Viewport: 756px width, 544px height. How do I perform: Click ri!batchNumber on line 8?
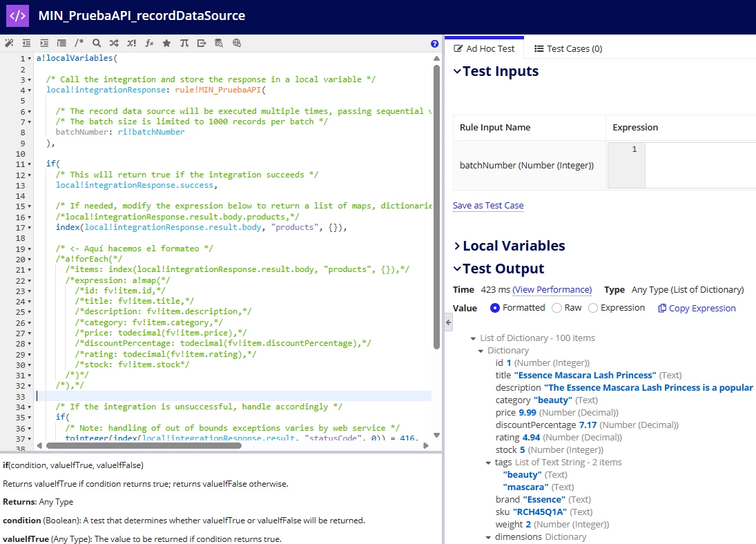151,132
